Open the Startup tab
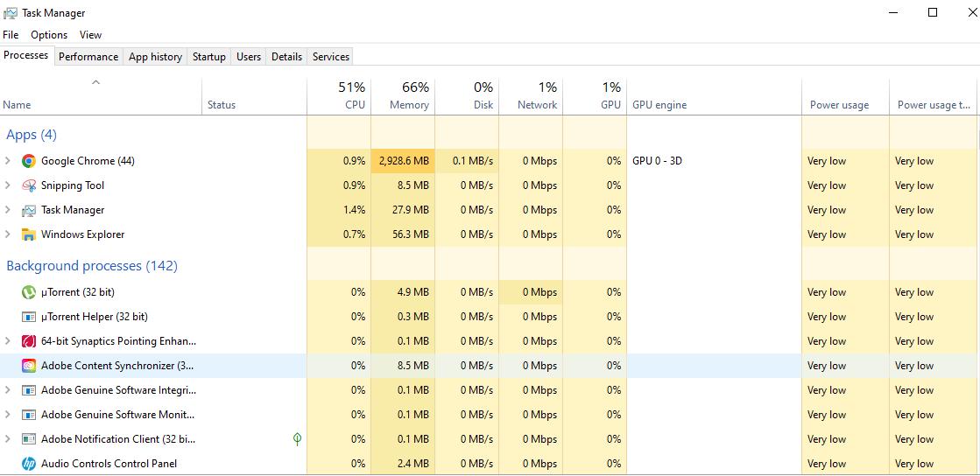The height and width of the screenshot is (476, 980). tap(208, 57)
